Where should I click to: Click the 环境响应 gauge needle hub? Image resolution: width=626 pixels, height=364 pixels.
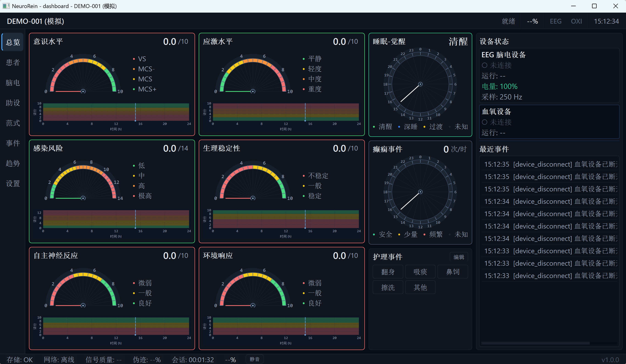point(253,305)
